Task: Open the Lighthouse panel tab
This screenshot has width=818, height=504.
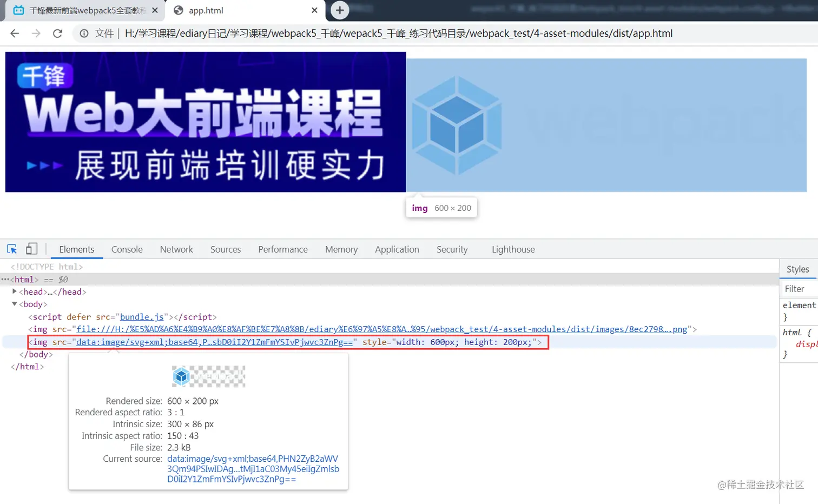Action: (x=513, y=249)
